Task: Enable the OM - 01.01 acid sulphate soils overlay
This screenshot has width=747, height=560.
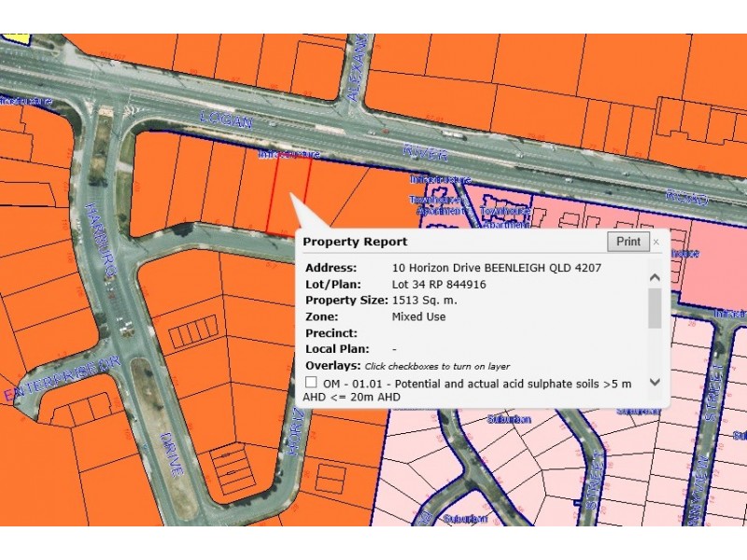Action: (312, 384)
